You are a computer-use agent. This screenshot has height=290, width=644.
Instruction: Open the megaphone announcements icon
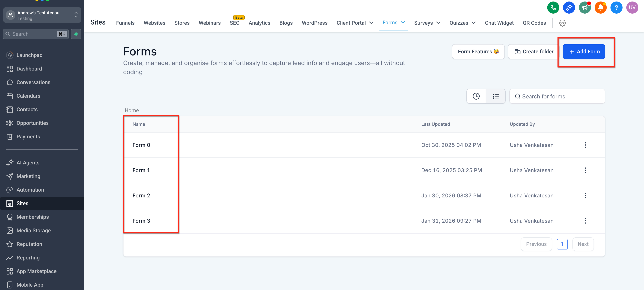584,8
